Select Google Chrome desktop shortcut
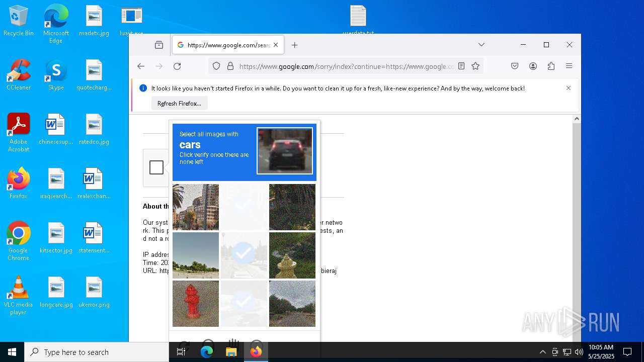Screen dimensions: 644x362 [19, 241]
